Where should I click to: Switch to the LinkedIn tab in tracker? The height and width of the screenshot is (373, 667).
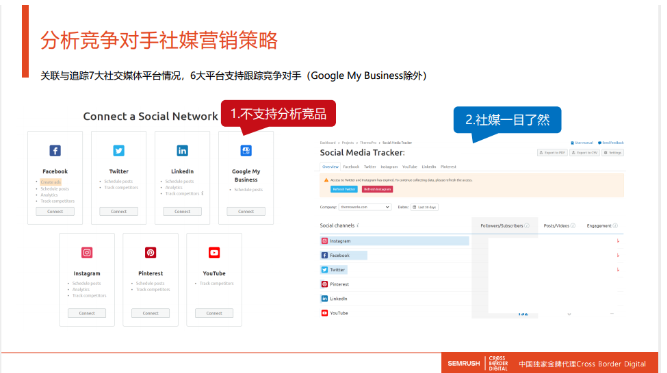tap(429, 167)
